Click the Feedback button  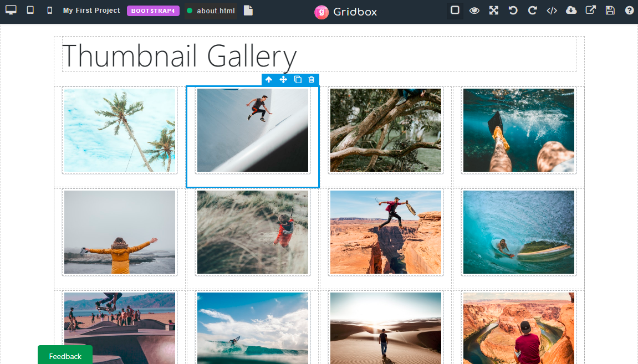pyautogui.click(x=65, y=355)
